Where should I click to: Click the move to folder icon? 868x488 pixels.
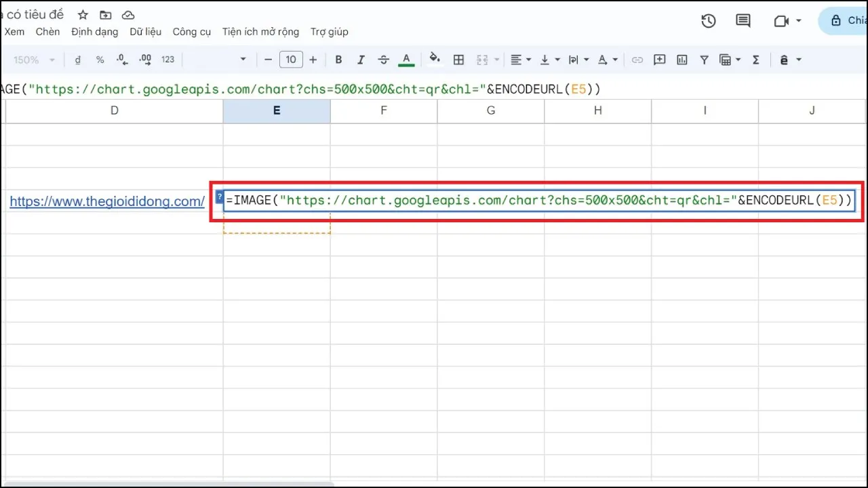[105, 15]
